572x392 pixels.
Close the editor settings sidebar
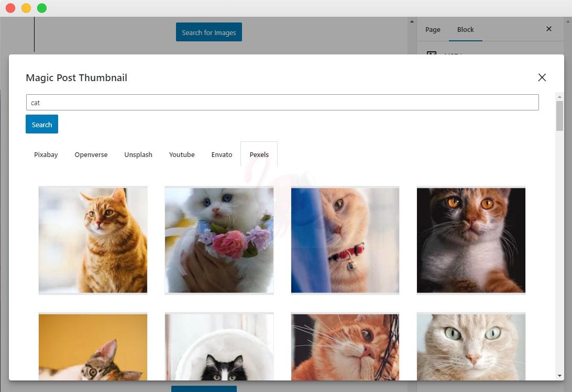[548, 29]
